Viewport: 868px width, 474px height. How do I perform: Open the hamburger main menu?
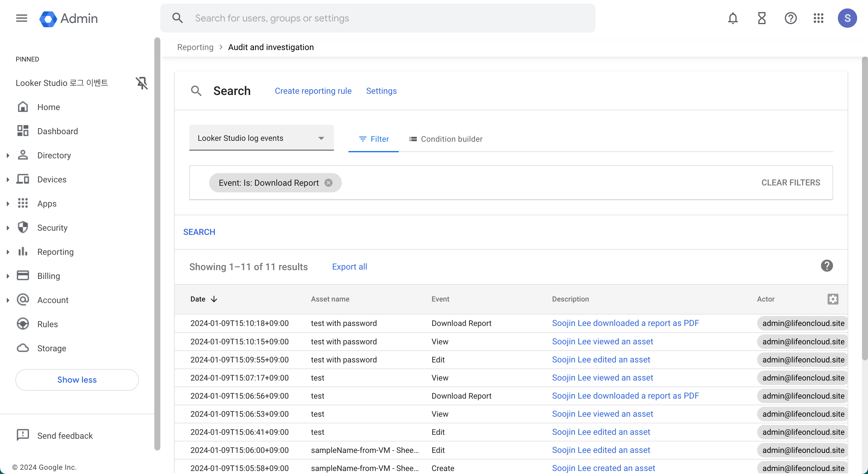tap(22, 18)
